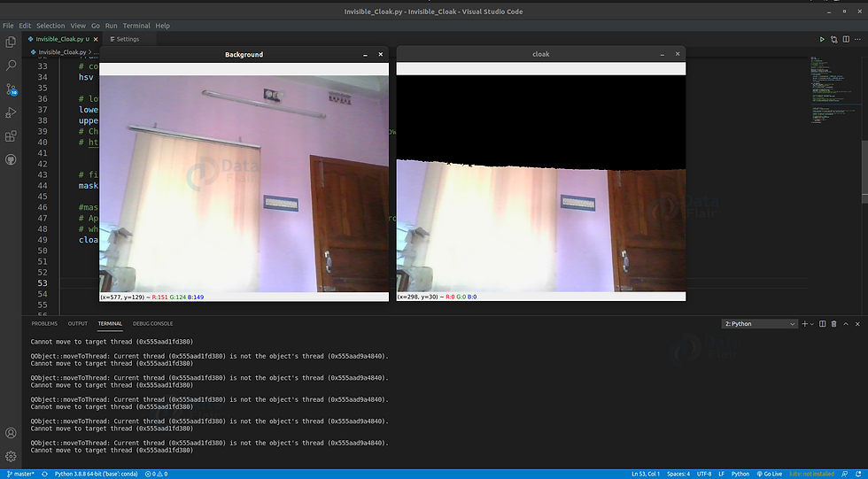Open the Run menu

[x=112, y=26]
